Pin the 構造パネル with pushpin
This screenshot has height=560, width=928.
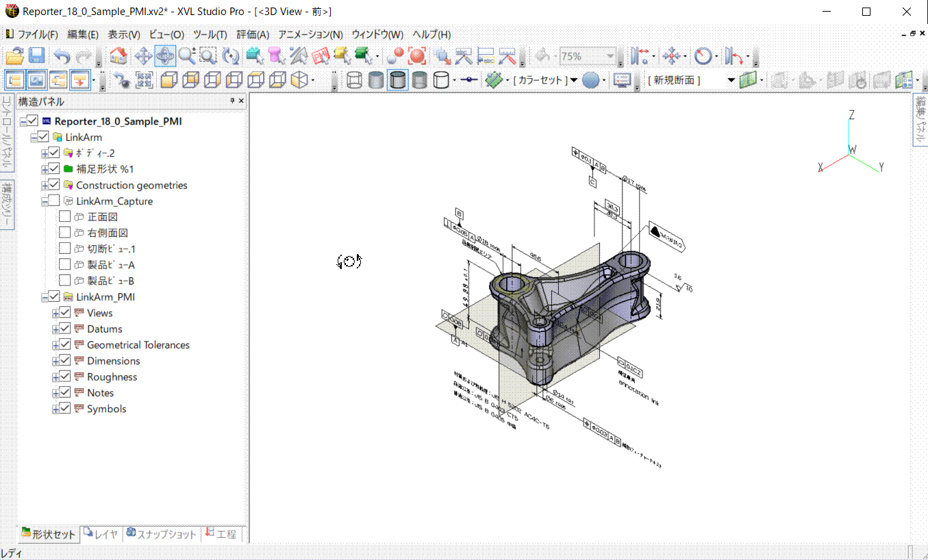coord(231,101)
